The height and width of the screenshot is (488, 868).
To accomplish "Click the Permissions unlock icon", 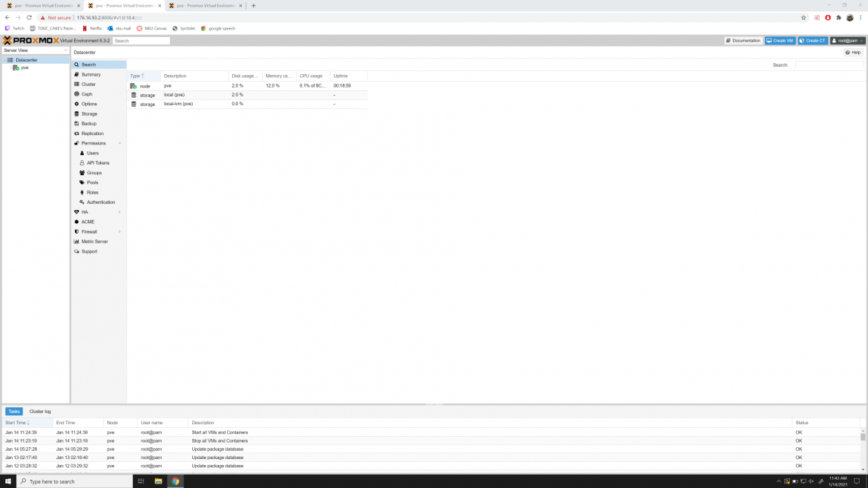I will 76,143.
